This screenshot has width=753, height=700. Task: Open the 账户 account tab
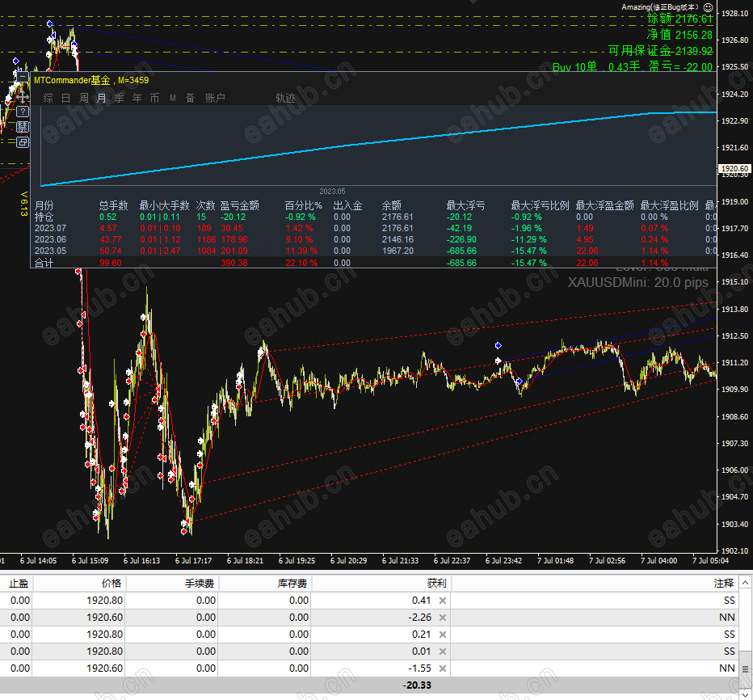(215, 98)
